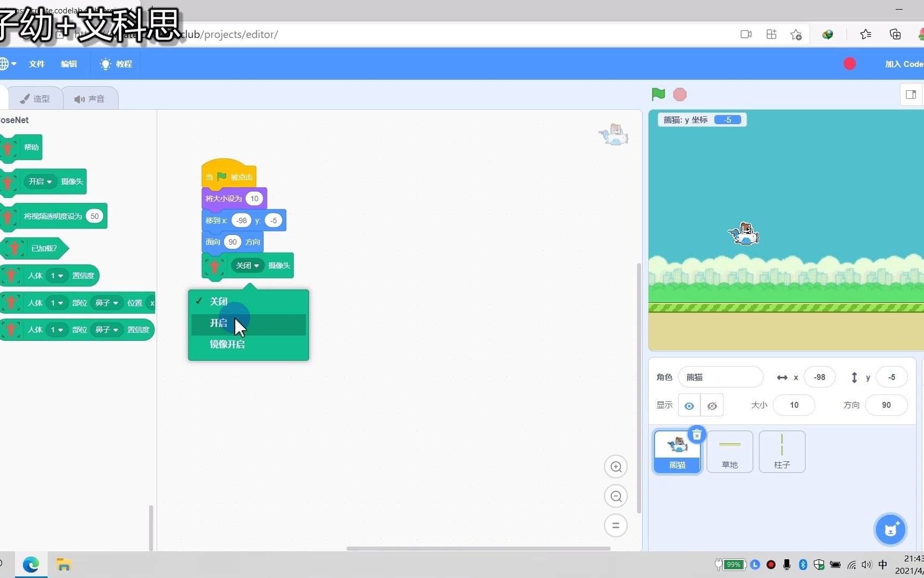Click the red recording indicator in menu bar
924x578 pixels.
tap(850, 64)
